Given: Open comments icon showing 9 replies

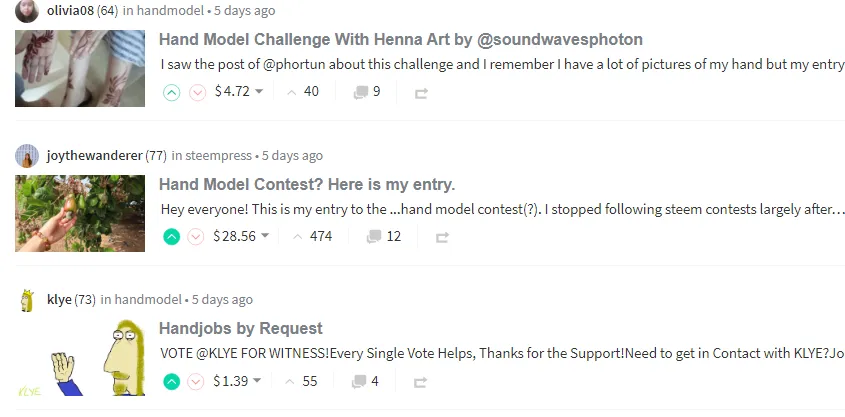Looking at the screenshot, I should coord(367,92).
